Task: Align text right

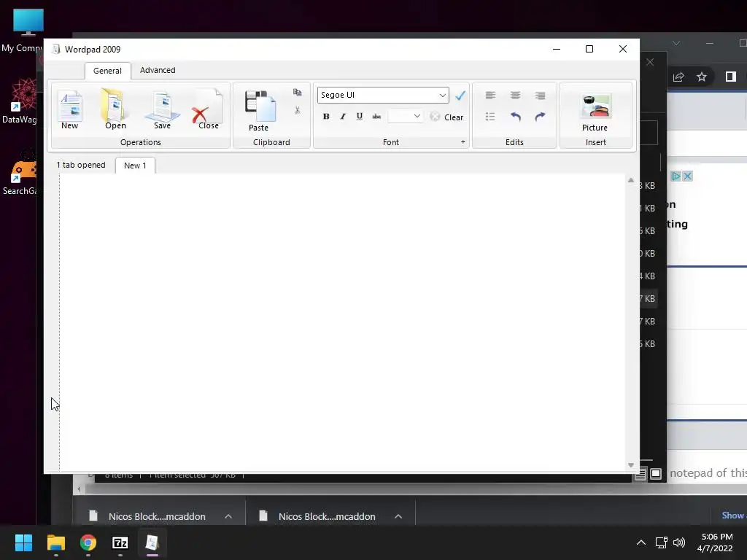Action: 540,96
